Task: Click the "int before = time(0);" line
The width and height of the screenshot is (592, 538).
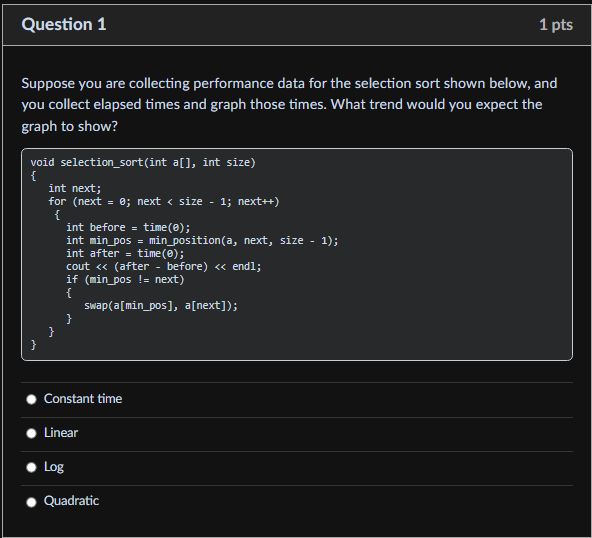Action: [128, 227]
